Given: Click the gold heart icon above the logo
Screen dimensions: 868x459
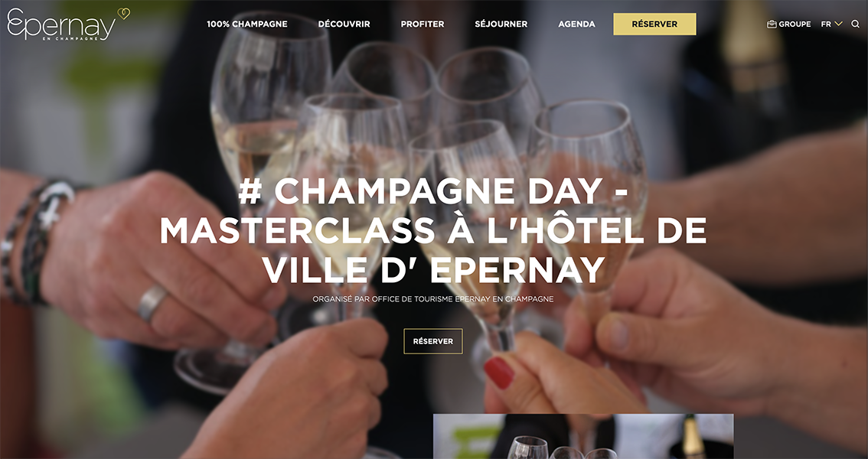Looking at the screenshot, I should [123, 14].
